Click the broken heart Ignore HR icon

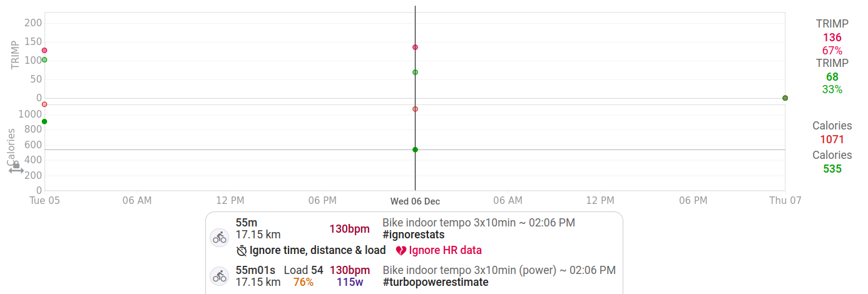click(401, 251)
